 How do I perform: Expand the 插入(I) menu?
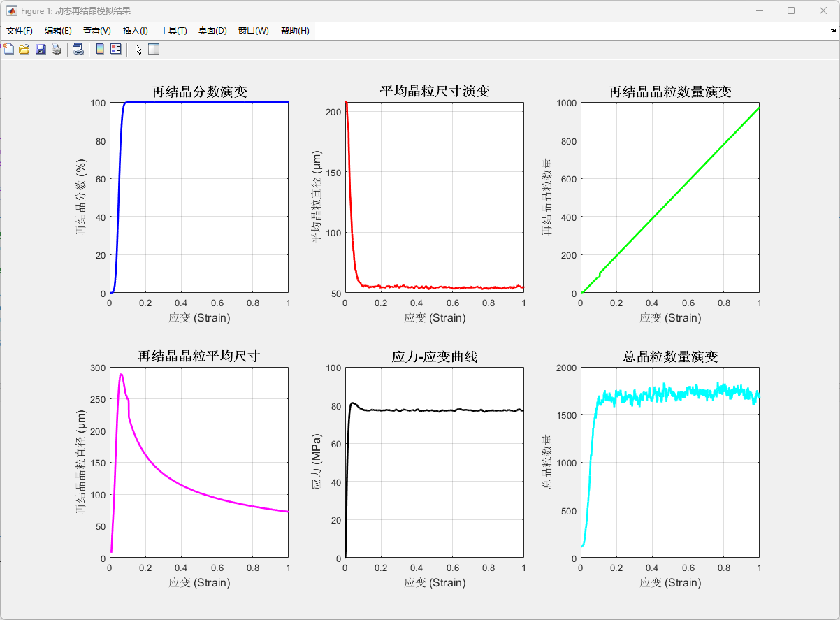pos(136,31)
